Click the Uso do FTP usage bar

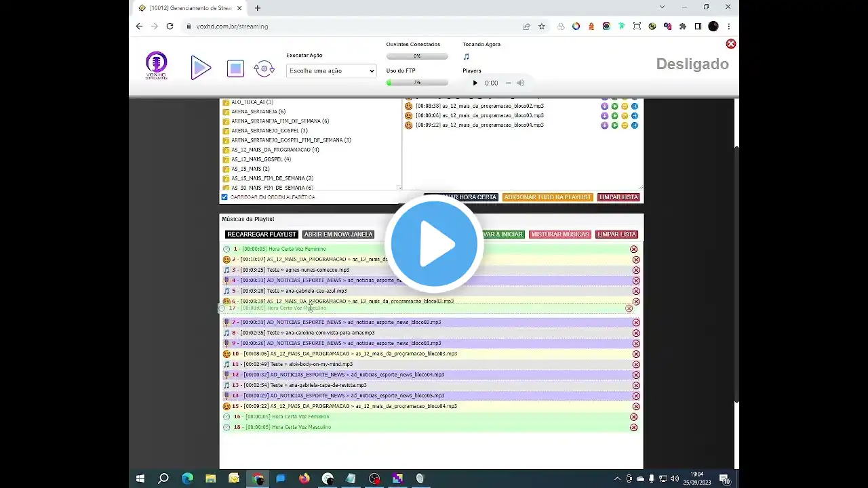point(417,83)
